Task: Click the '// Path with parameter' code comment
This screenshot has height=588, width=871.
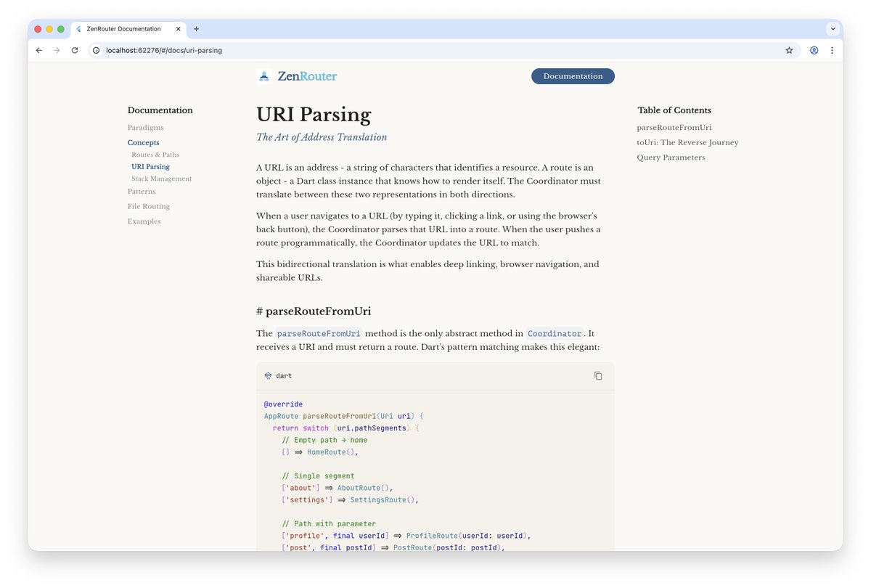Action: tap(329, 523)
